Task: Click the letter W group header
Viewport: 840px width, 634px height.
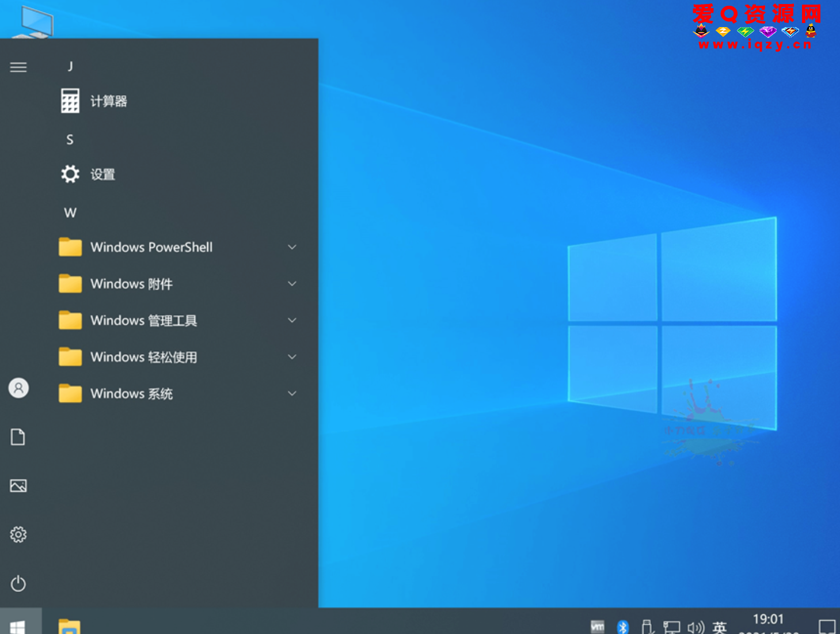Action: 70,213
